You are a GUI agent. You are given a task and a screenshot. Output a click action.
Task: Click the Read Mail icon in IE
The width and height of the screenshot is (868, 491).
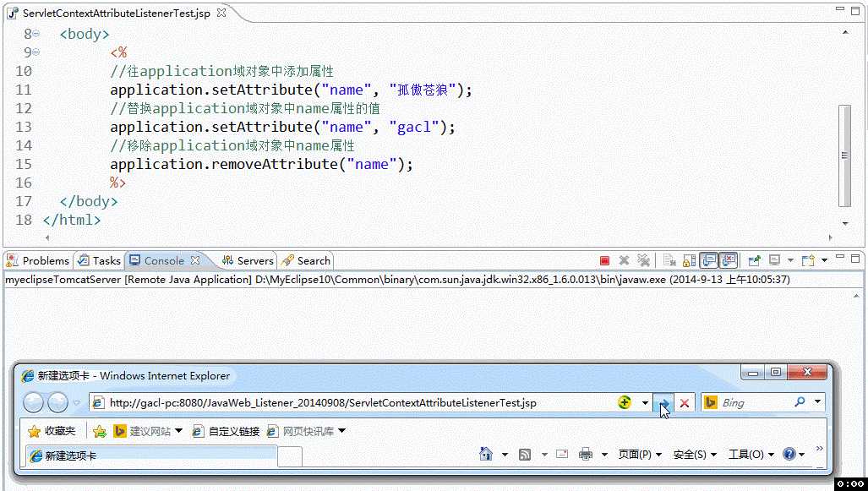562,455
